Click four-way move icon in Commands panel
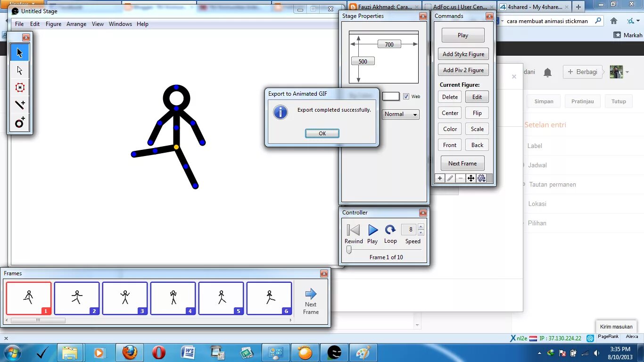This screenshot has width=644, height=362. point(471,178)
